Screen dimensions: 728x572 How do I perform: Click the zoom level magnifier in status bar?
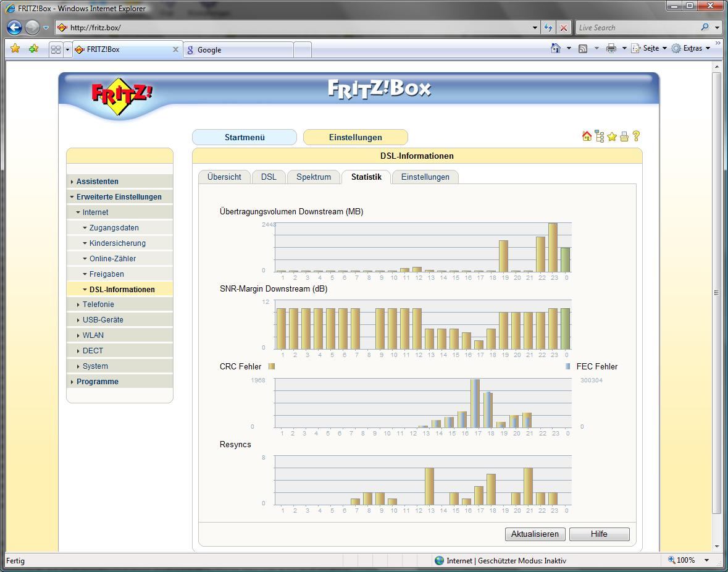[672, 560]
